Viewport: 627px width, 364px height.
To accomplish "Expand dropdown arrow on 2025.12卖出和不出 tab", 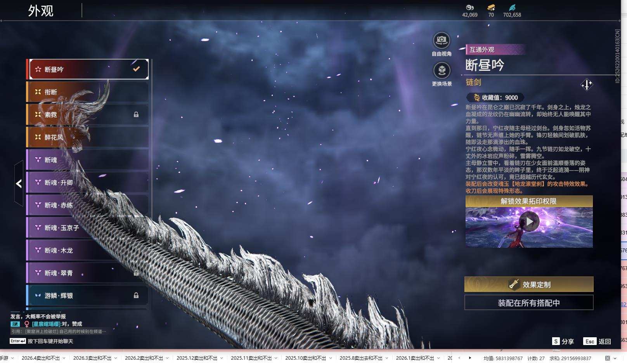I will [x=222, y=358].
